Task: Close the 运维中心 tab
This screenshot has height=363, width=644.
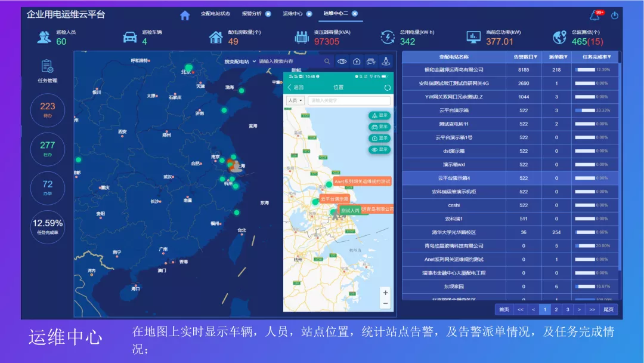Action: point(309,14)
